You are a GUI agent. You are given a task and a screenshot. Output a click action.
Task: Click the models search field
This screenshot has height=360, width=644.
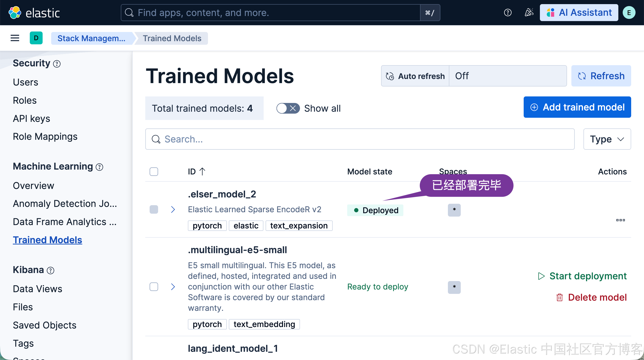(x=360, y=139)
